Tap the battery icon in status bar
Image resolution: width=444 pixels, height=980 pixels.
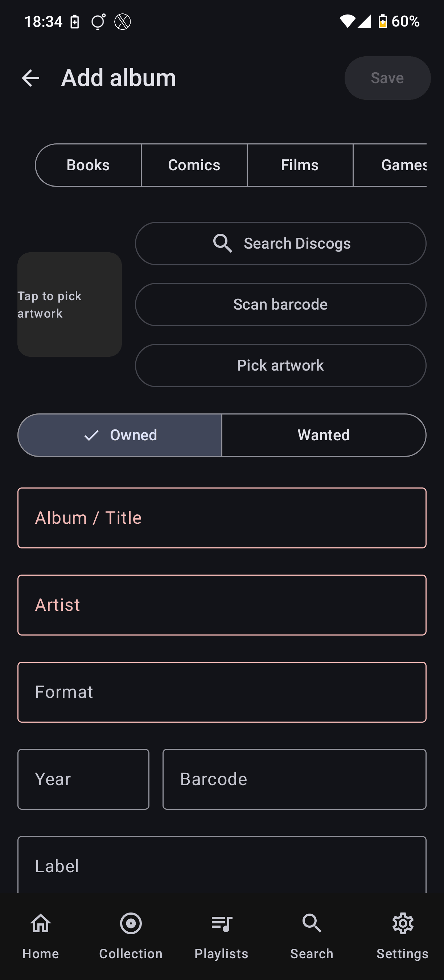pos(382,21)
